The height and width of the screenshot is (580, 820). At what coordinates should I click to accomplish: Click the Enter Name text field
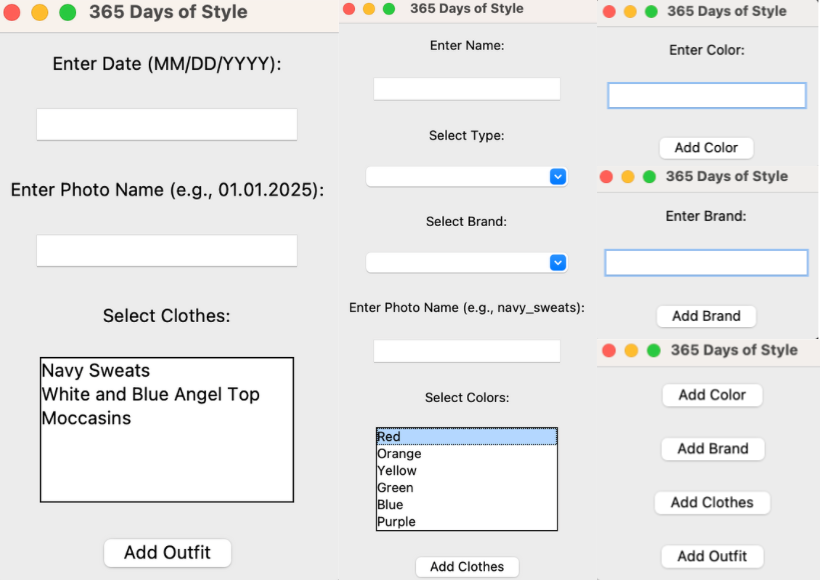(x=466, y=88)
